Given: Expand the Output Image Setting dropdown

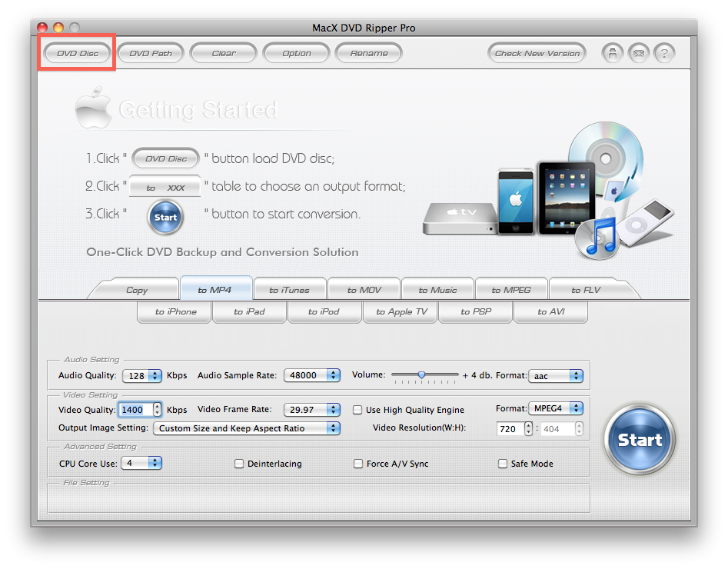Looking at the screenshot, I should point(247,428).
